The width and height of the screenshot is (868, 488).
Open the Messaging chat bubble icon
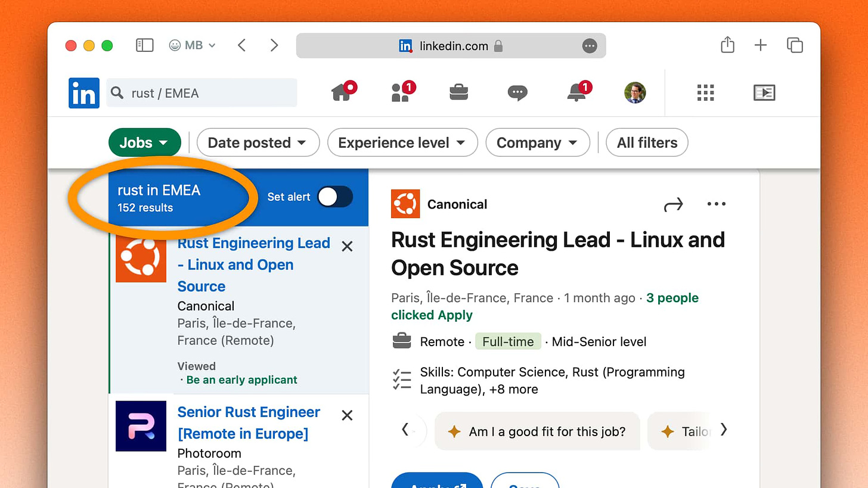point(517,93)
